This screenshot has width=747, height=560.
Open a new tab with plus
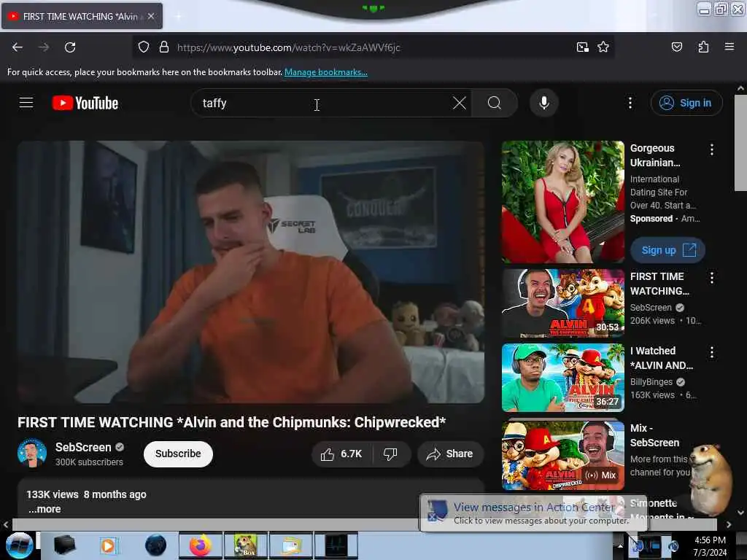click(x=178, y=16)
